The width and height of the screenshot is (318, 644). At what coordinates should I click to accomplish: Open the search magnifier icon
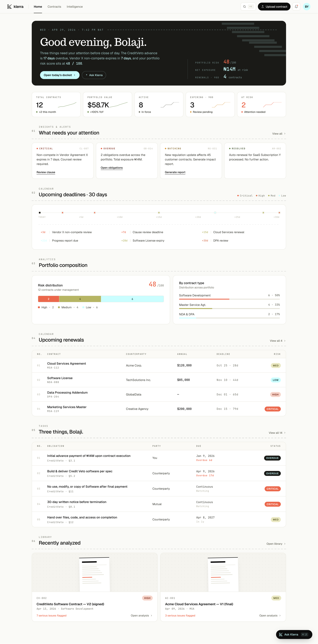tap(245, 7)
